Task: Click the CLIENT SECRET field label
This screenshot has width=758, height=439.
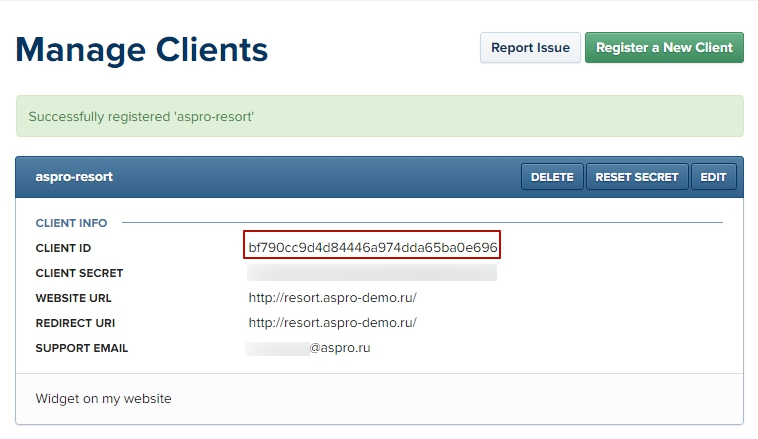Action: click(x=79, y=273)
